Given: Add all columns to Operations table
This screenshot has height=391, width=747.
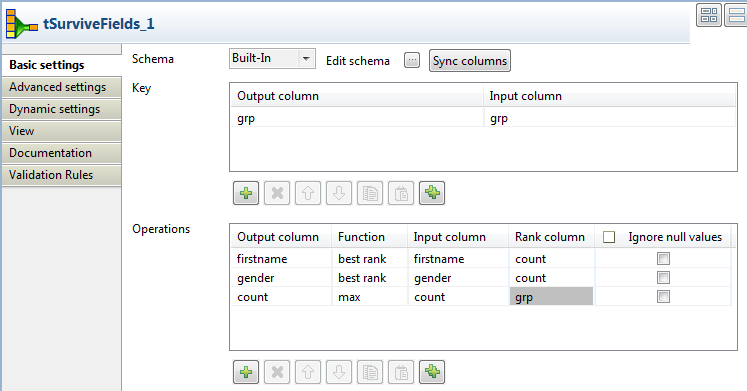Looking at the screenshot, I should point(432,372).
